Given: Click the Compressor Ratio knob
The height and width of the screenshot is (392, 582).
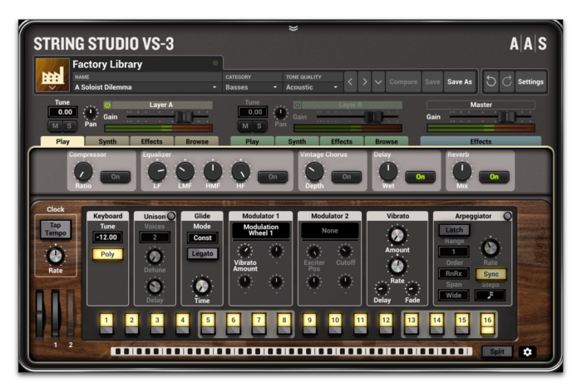Looking at the screenshot, I should (x=83, y=172).
